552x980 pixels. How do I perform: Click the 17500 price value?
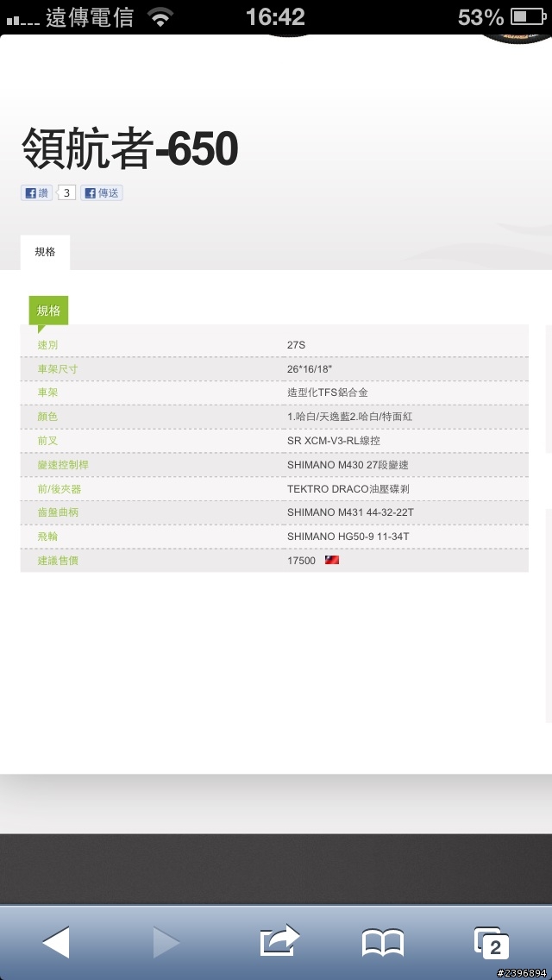(301, 561)
